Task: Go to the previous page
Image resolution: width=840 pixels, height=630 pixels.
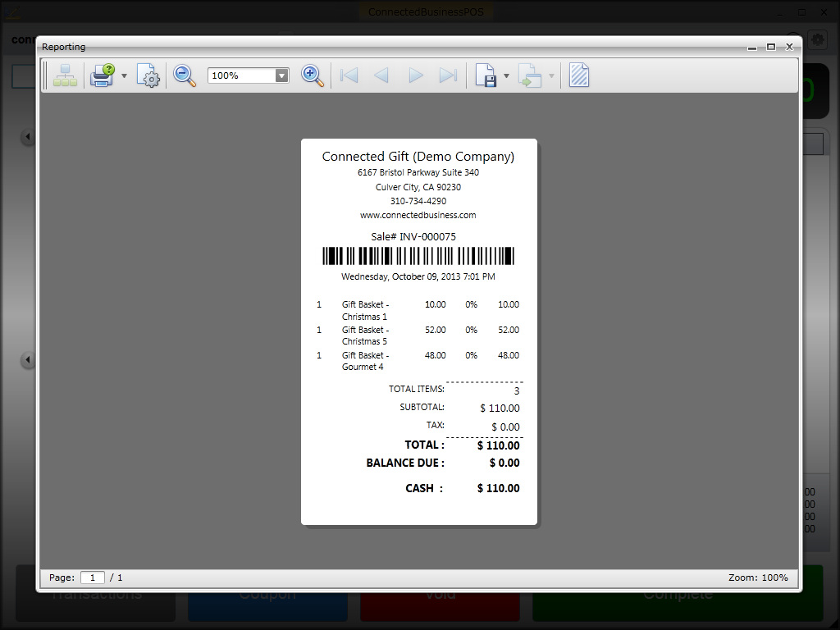Action: point(381,76)
